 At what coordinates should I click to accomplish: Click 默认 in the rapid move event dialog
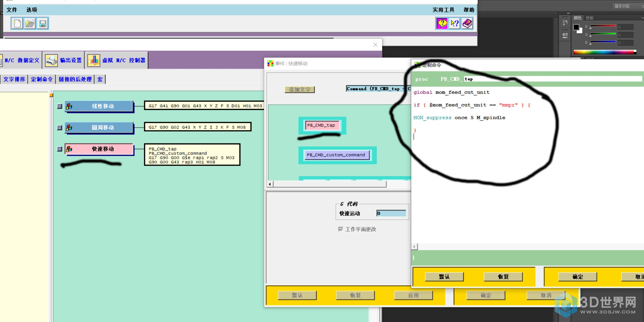pyautogui.click(x=297, y=295)
